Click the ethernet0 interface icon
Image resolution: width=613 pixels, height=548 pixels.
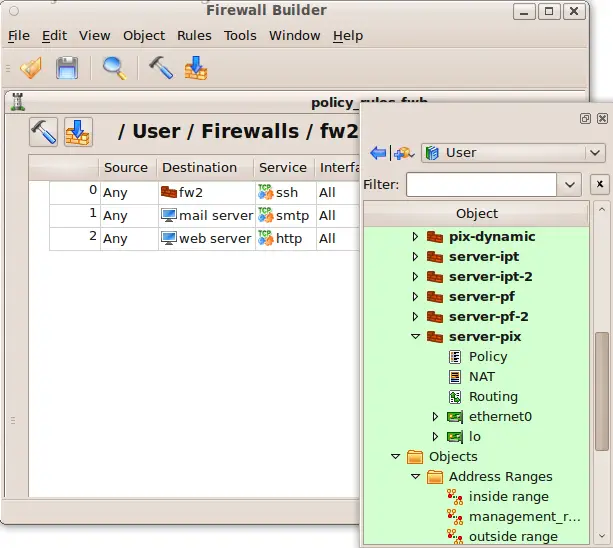(455, 417)
